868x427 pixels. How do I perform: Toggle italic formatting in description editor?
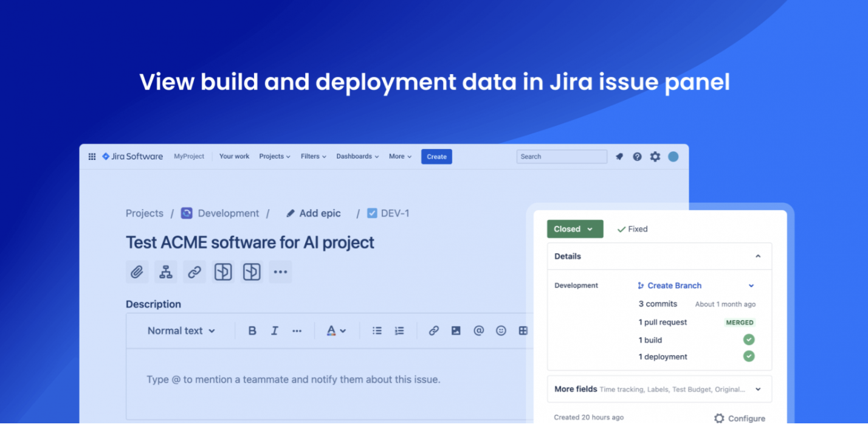click(x=274, y=331)
